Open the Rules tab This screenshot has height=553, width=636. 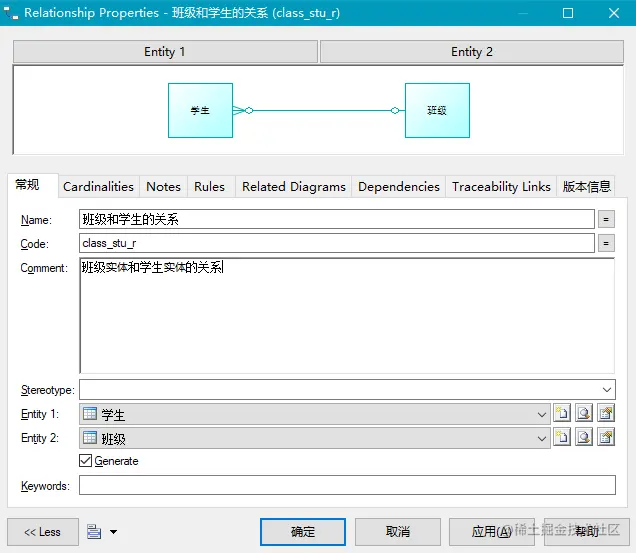tap(210, 187)
